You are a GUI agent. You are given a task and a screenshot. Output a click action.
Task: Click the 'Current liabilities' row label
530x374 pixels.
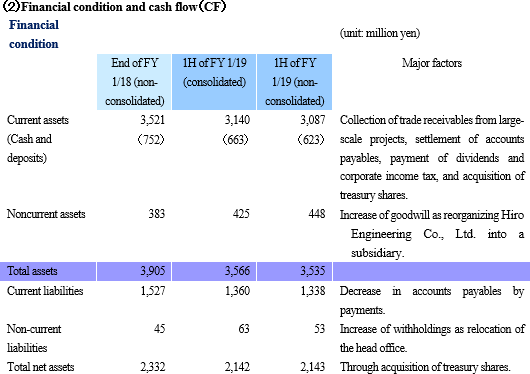pos(45,291)
